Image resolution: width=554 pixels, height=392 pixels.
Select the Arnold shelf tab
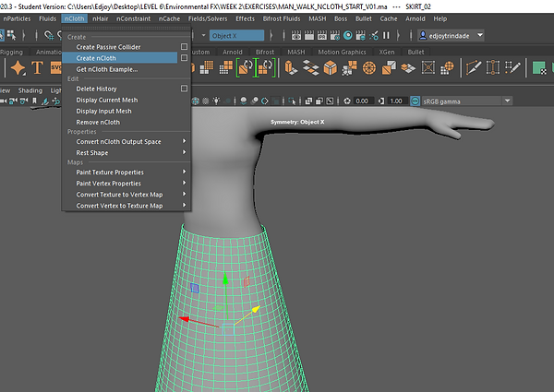click(232, 52)
